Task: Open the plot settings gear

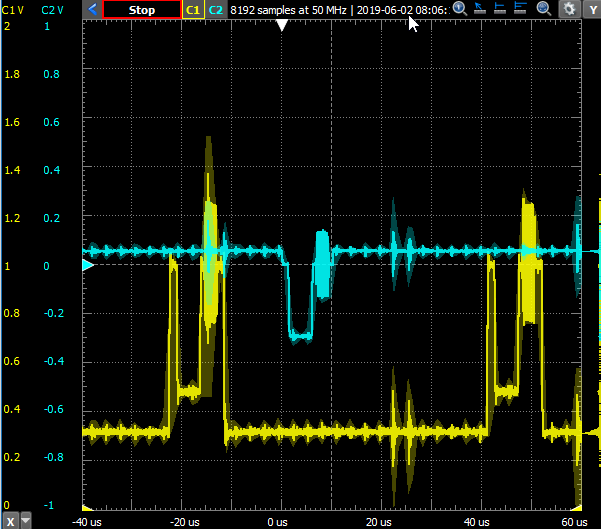Action: click(569, 9)
